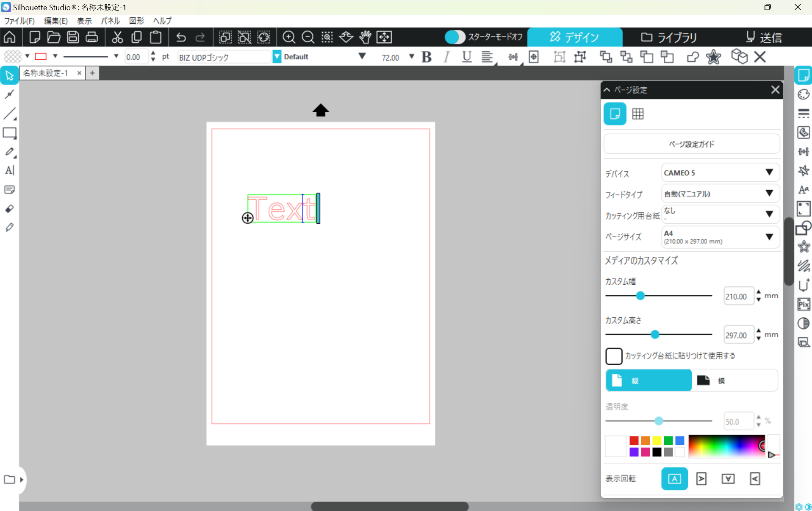Open a file with folder icon
This screenshot has height=511, width=812.
[x=54, y=37]
